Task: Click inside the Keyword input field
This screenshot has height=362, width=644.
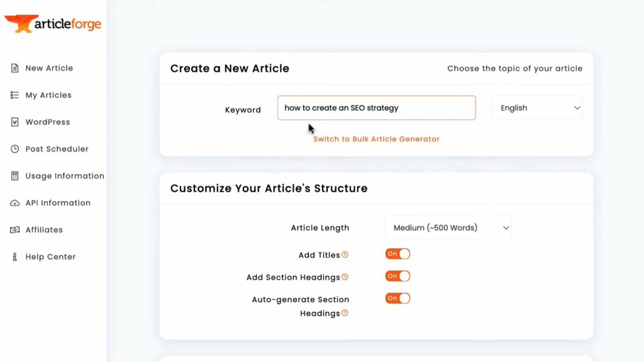Action: (376, 107)
